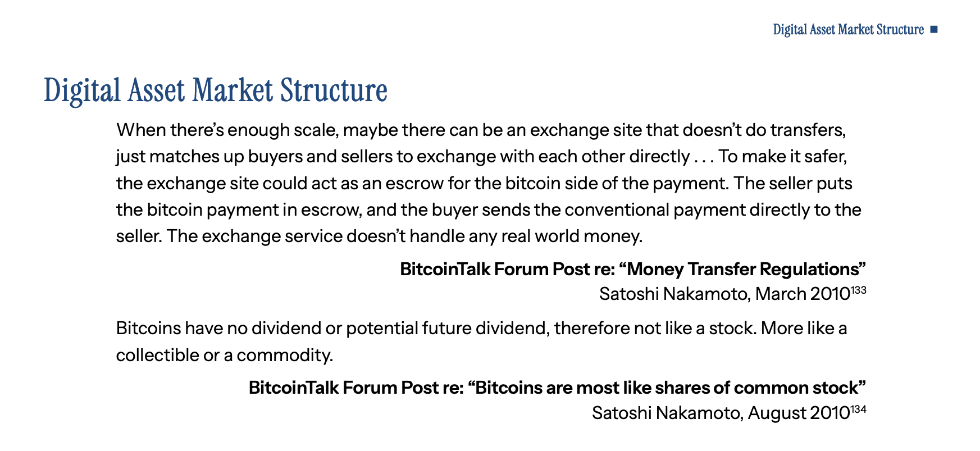This screenshot has height=451, width=980.
Task: Click the bold "shares of common stock" citation title
Action: [x=557, y=388]
